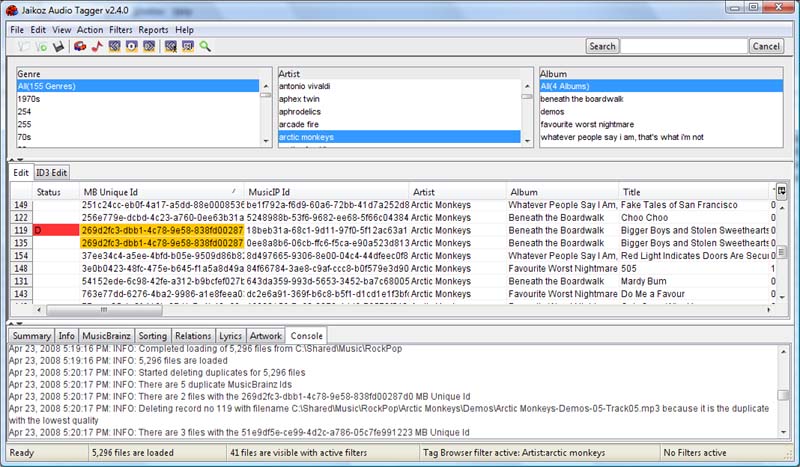Click the purple double-right-arrow toolbar icon
This screenshot has width=800, height=467.
coord(149,46)
